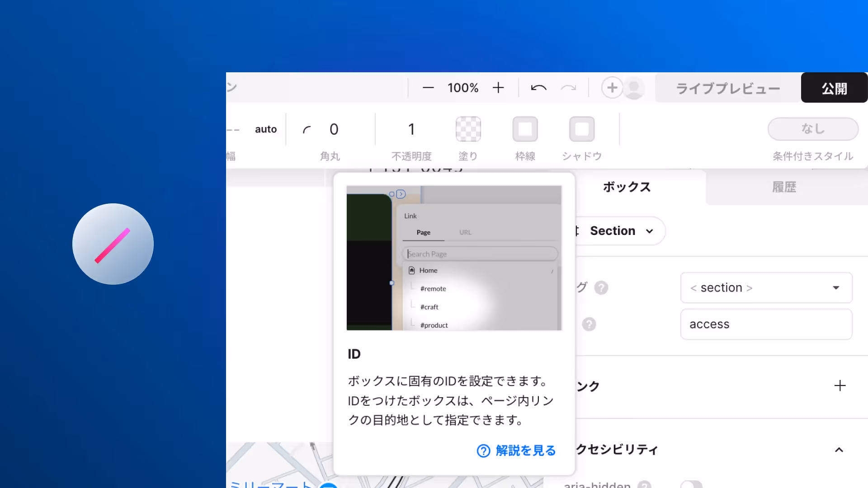Click the 公開 publish button
The height and width of the screenshot is (488, 868).
pos(834,88)
